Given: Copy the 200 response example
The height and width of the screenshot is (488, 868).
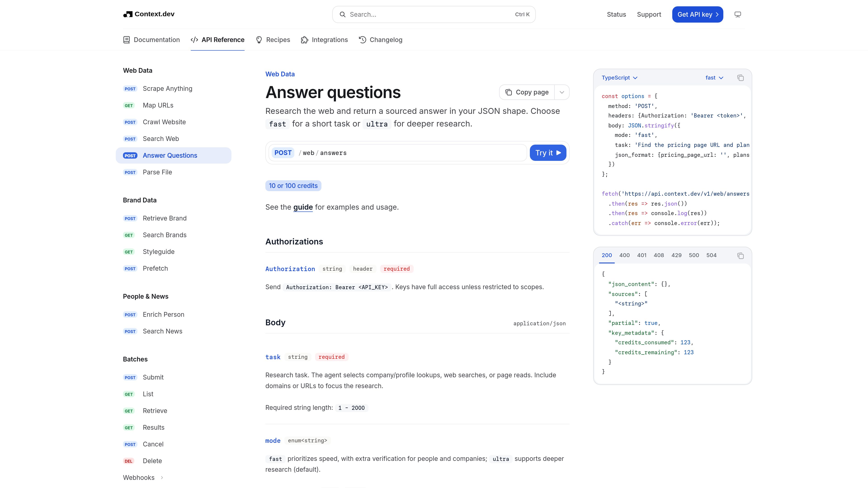Looking at the screenshot, I should tap(740, 256).
